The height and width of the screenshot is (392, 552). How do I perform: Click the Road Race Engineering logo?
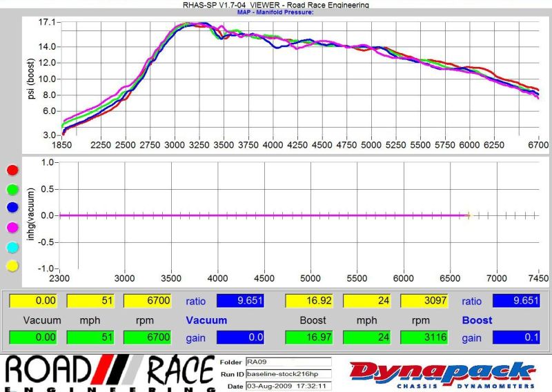(x=109, y=373)
